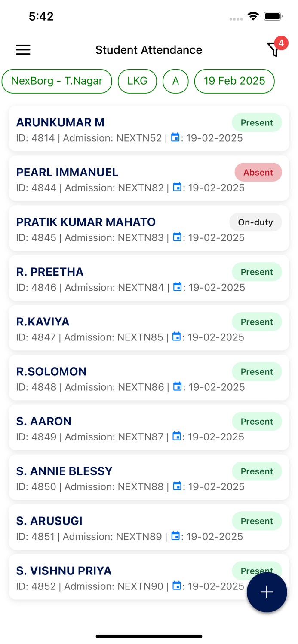Tap the home indicator bar at bottom
Screen dimensions: 298x644
click(149, 636)
